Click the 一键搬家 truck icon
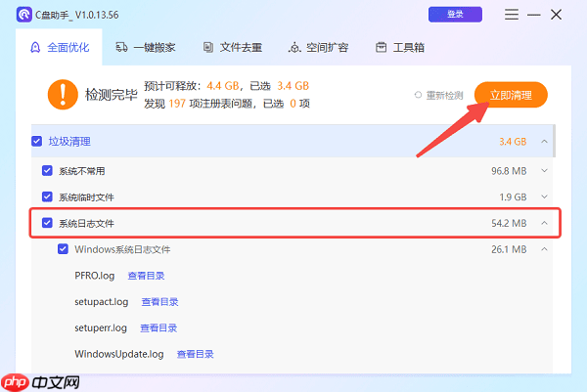This screenshot has width=587, height=392. click(121, 48)
